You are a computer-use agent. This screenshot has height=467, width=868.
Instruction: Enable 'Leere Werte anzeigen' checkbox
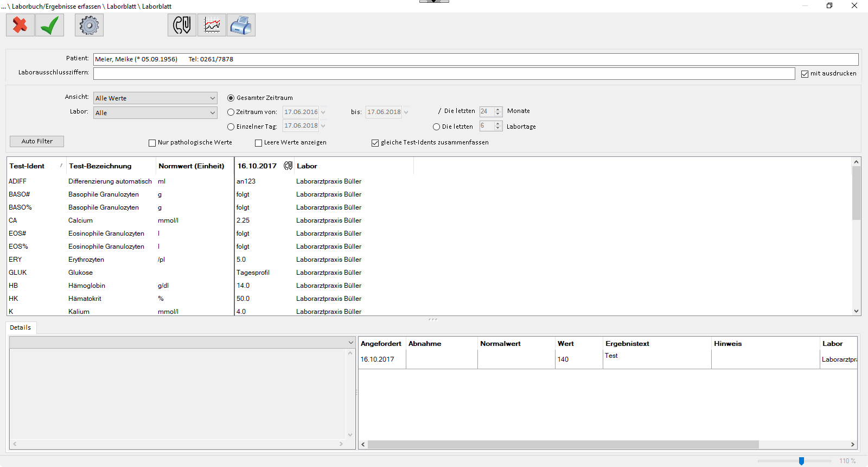pyautogui.click(x=258, y=143)
